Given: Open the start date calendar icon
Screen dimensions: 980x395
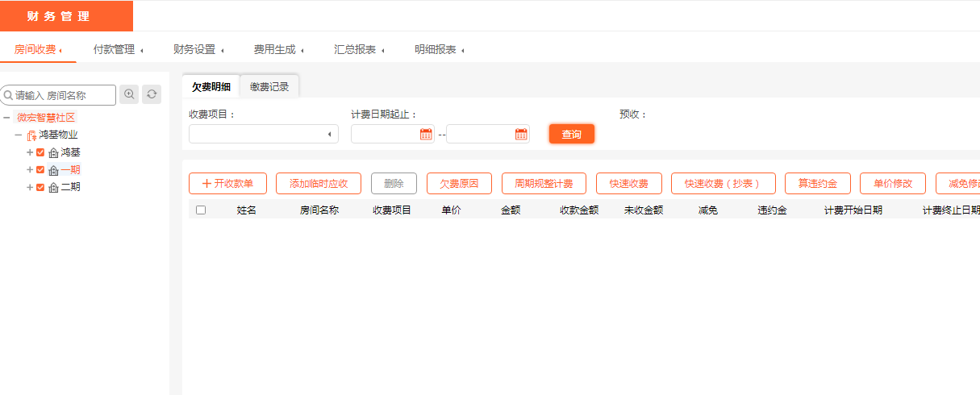Looking at the screenshot, I should (426, 135).
